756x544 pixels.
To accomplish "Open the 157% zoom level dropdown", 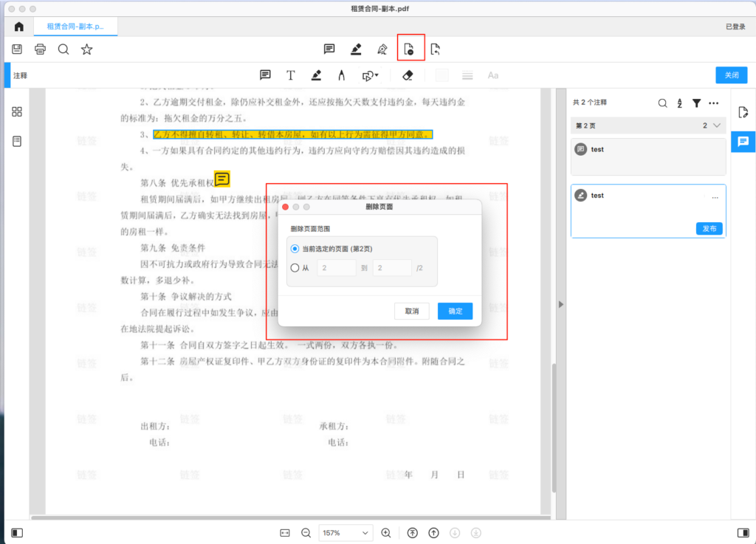I will point(346,533).
